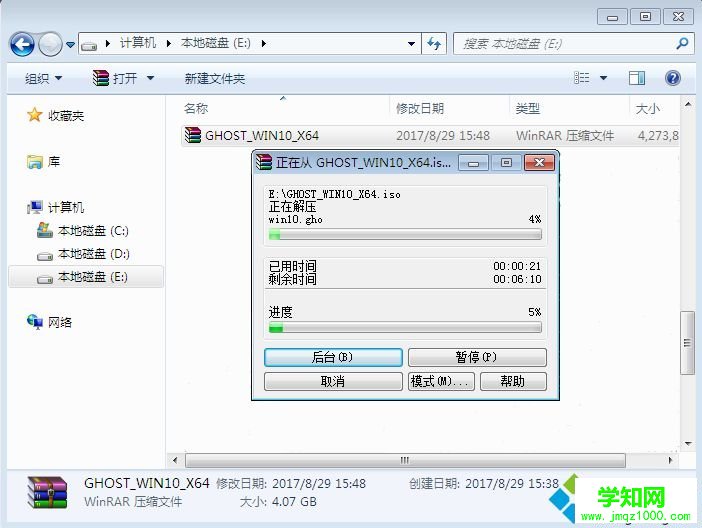Close the WinRAR extraction dialog
Image resolution: width=702 pixels, height=528 pixels.
(x=539, y=163)
